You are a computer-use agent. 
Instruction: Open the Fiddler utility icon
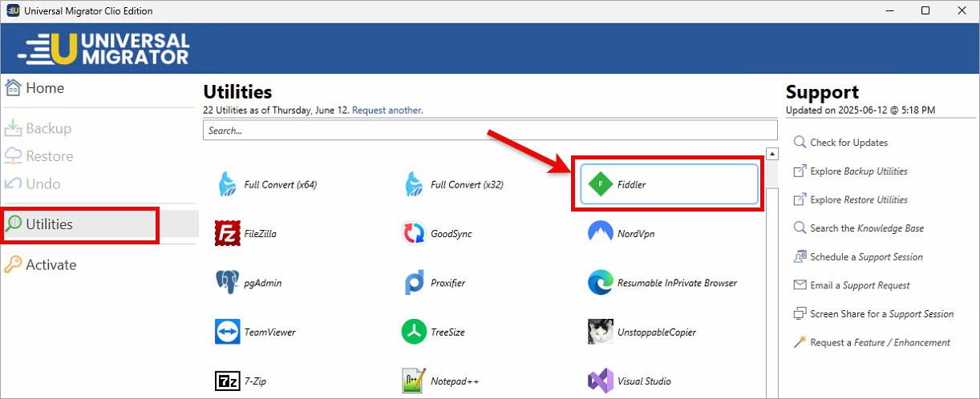click(x=600, y=184)
